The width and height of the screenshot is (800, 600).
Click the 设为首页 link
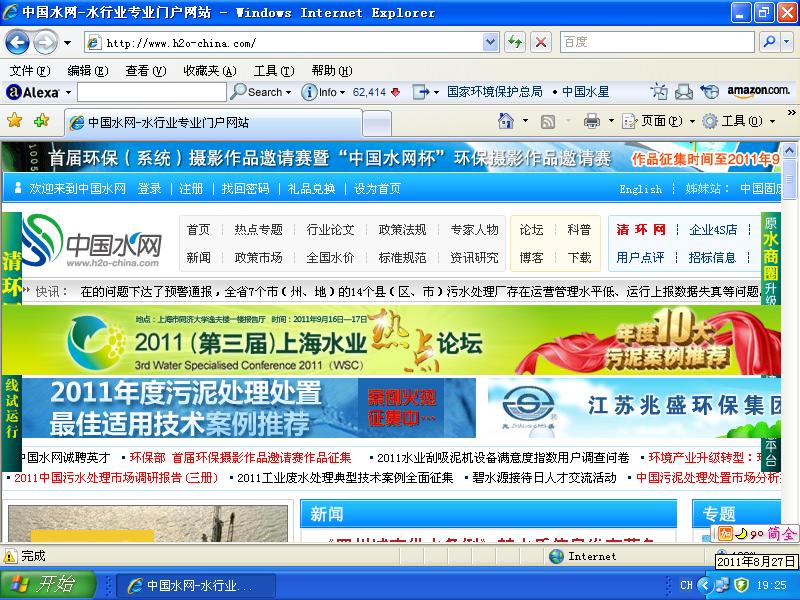(x=378, y=189)
